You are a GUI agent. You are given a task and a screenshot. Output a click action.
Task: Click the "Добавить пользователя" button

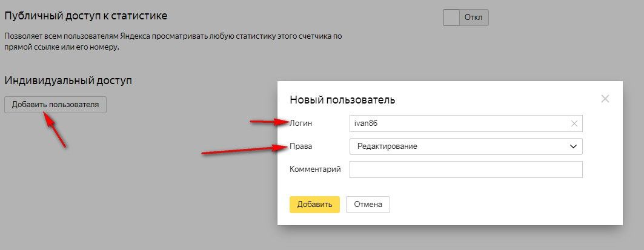pos(55,104)
